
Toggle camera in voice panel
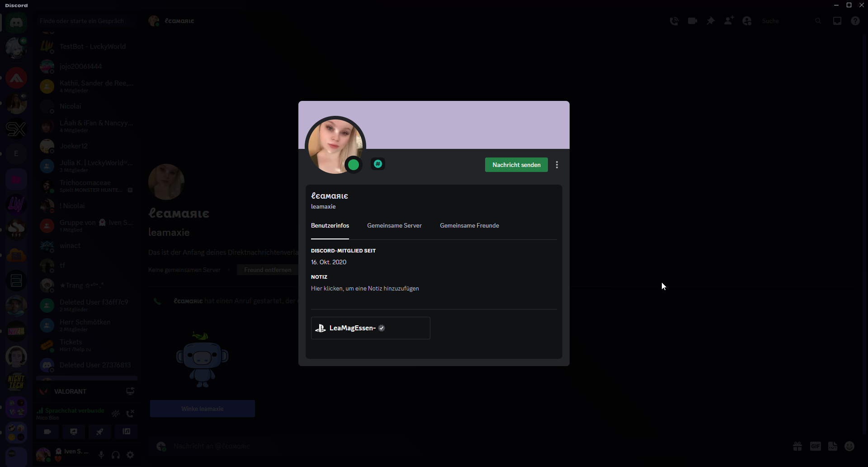47,432
